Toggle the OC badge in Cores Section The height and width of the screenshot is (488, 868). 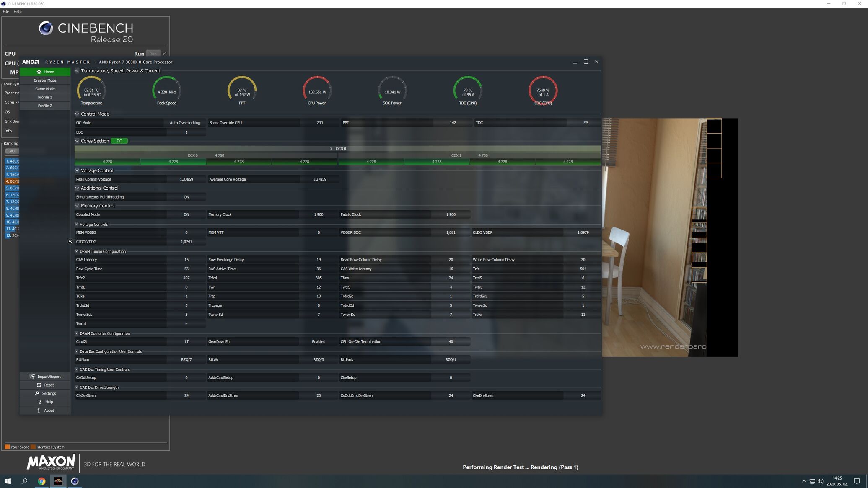119,141
